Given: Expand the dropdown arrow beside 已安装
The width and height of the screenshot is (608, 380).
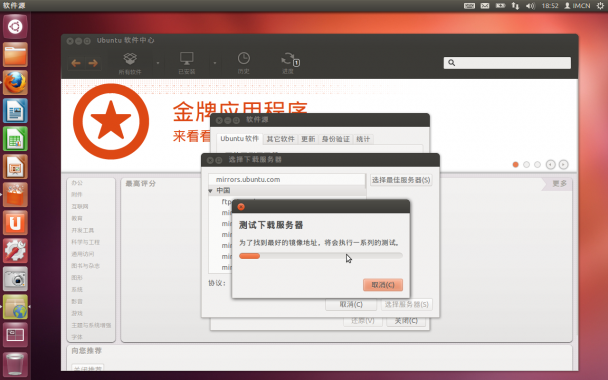Looking at the screenshot, I should [x=214, y=63].
